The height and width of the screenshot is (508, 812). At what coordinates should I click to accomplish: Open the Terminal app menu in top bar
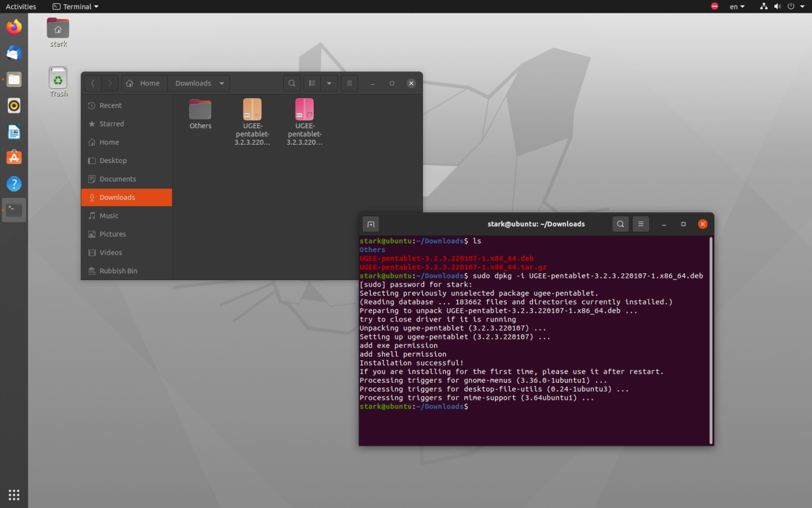coord(75,7)
